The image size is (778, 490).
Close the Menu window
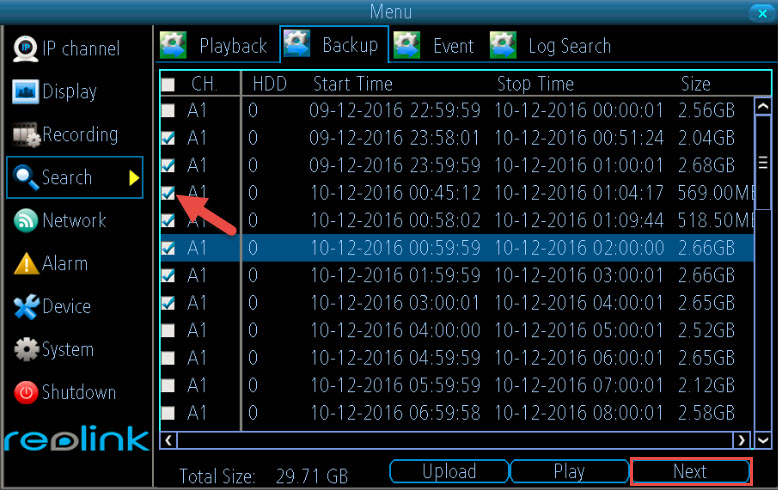tap(762, 13)
